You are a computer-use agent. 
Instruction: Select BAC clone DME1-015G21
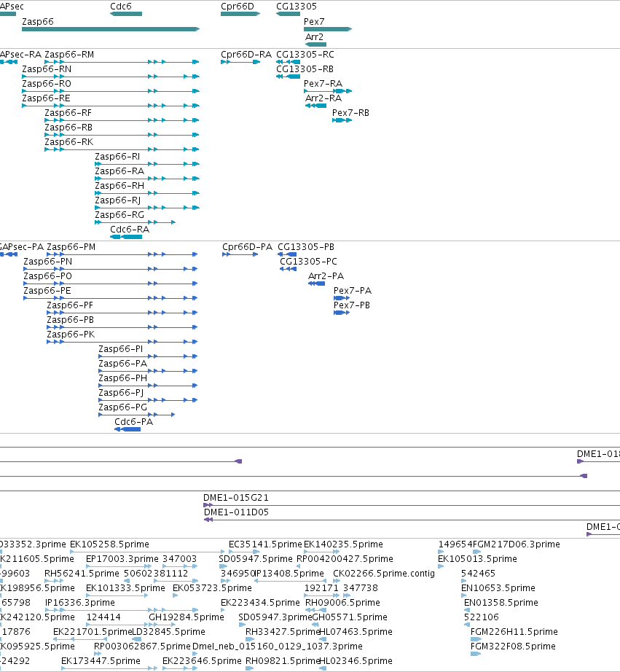pos(412,505)
